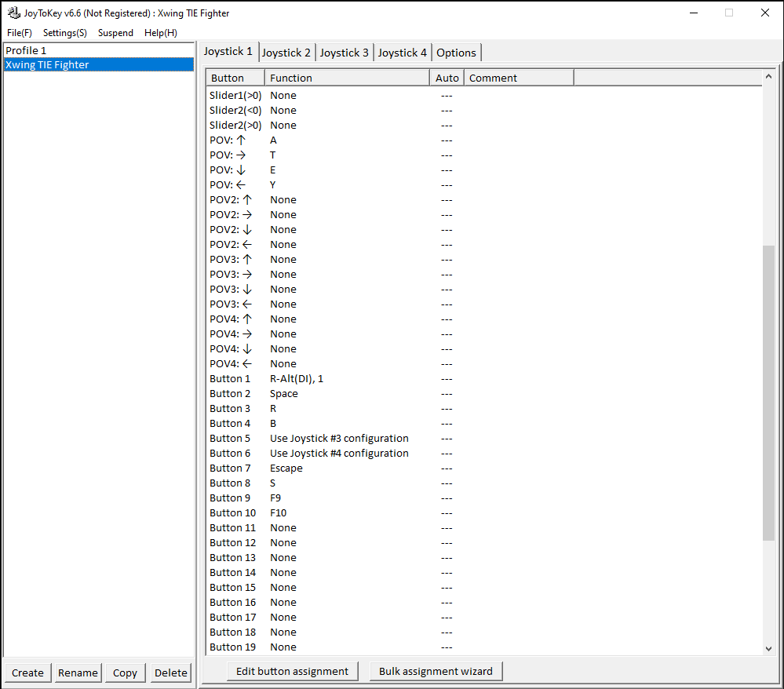Launch the Bulk assignment wizard

coord(436,671)
